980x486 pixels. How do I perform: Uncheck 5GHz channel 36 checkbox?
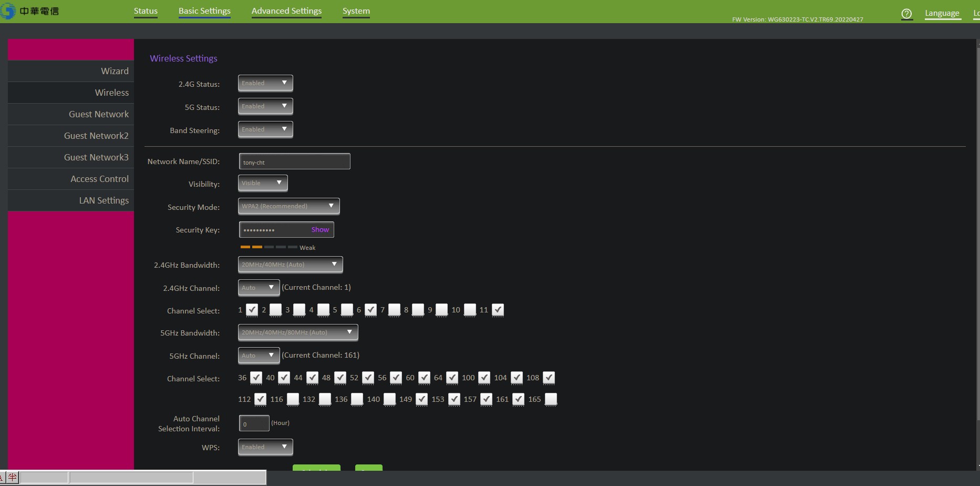tap(256, 378)
